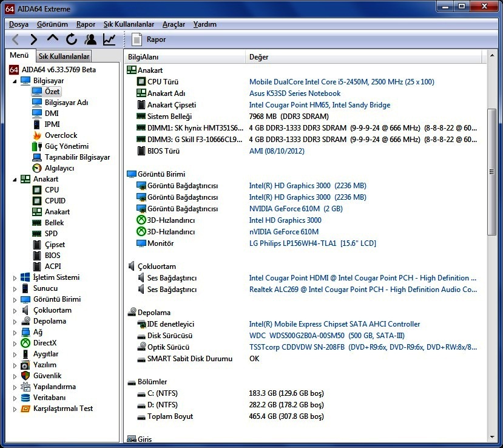The width and height of the screenshot is (503, 448).
Task: Open the Taşınabilir Bilgisayar laptop icon item
Action: (37, 157)
